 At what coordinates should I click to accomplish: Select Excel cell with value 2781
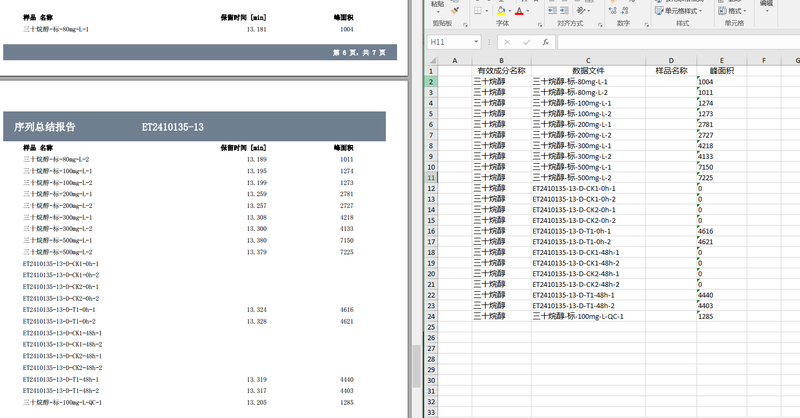click(x=721, y=125)
